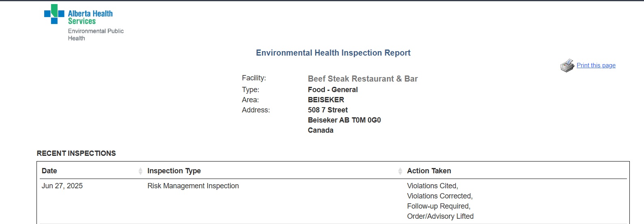644x224 pixels.
Task: Click the 508 7 Street address line
Action: (x=328, y=110)
